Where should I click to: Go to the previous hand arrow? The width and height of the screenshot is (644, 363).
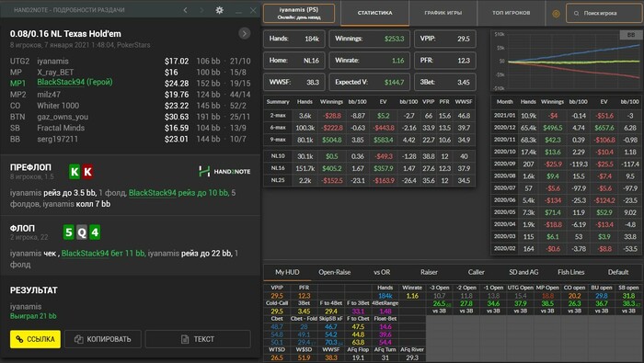pyautogui.click(x=185, y=10)
